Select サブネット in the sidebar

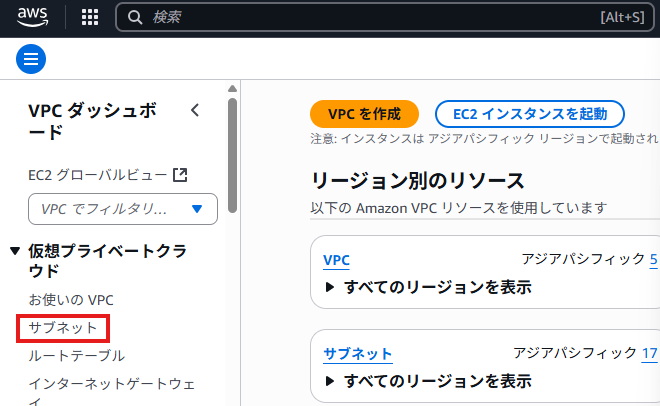pyautogui.click(x=63, y=328)
